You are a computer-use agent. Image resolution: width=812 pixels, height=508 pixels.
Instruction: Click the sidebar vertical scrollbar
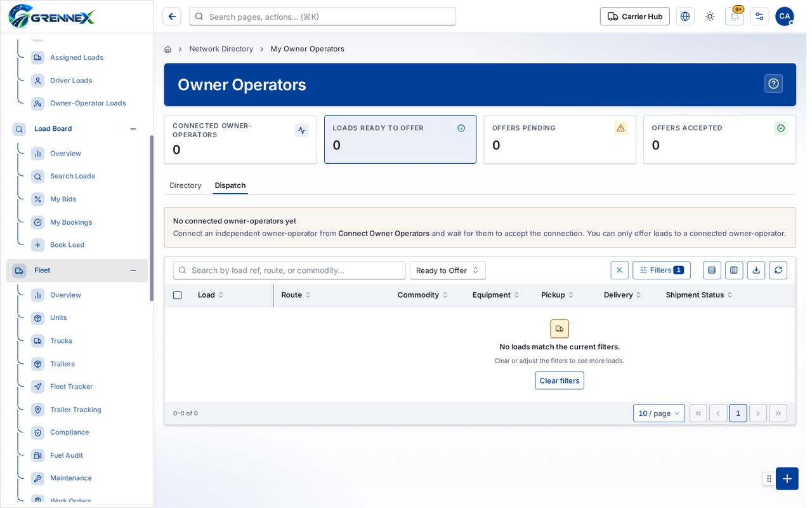click(152, 218)
